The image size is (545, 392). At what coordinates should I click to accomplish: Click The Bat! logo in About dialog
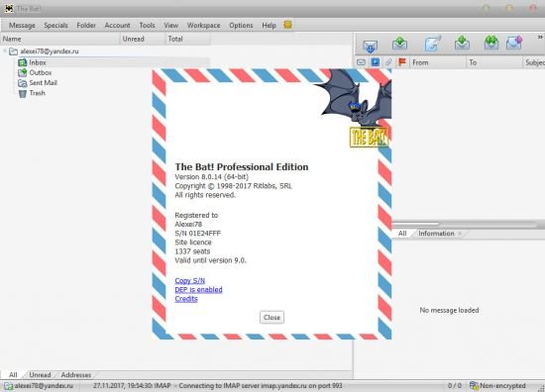pos(369,138)
